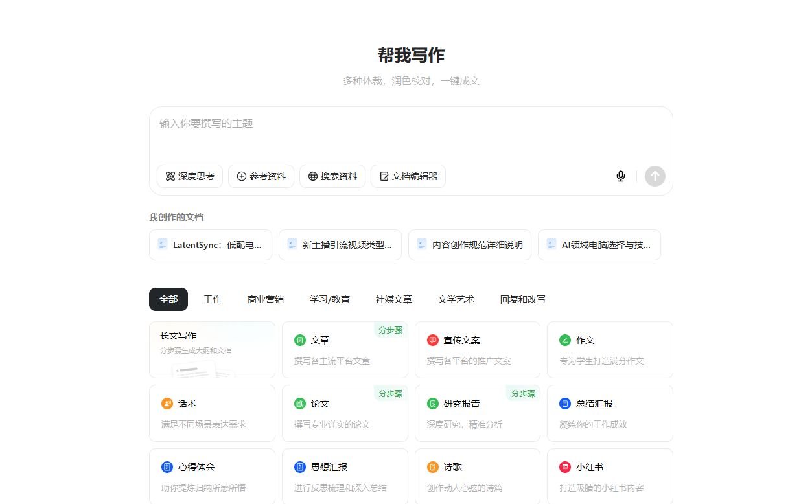
Task: Select the red 小红书 icon
Action: 565,467
